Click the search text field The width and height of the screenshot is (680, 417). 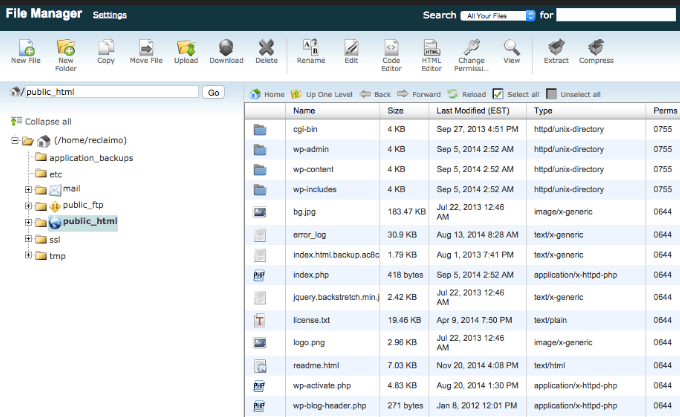pos(615,15)
